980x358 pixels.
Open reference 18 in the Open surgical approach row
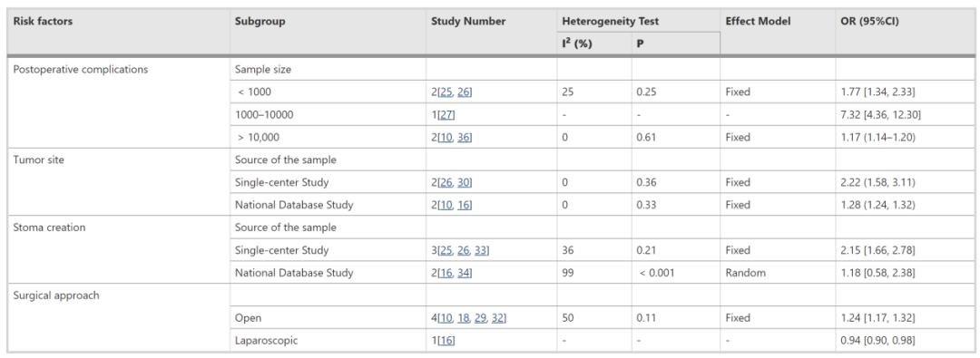coord(463,318)
